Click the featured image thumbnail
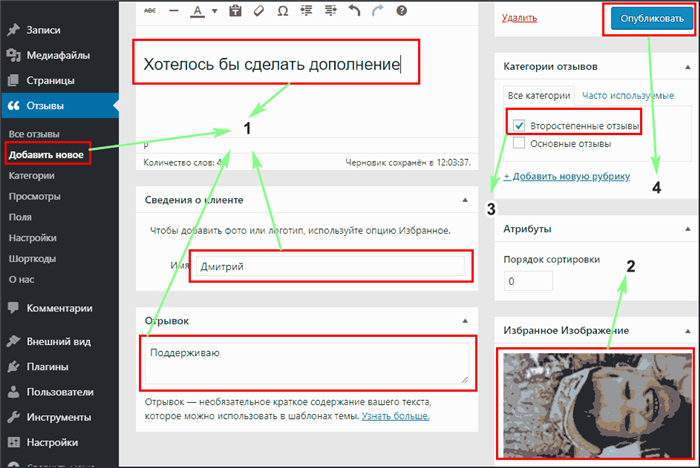Screen dimensions: 700x468 pos(597,405)
